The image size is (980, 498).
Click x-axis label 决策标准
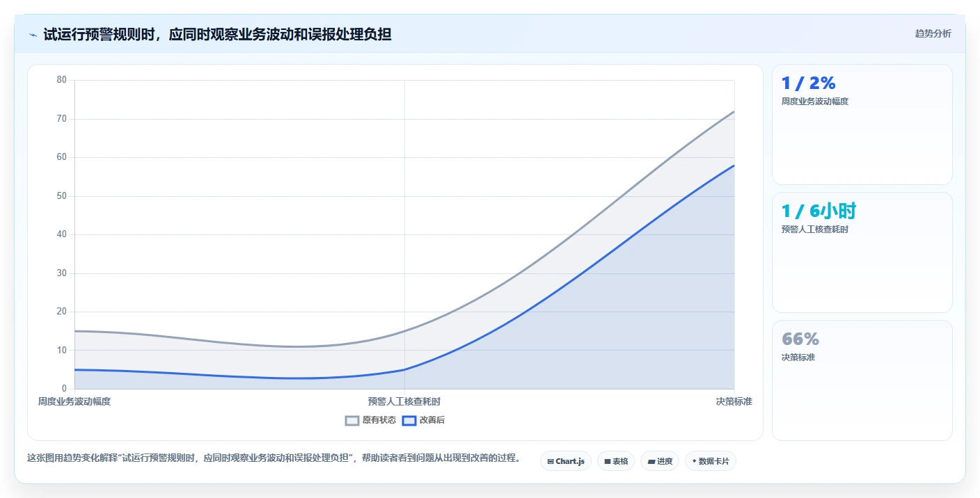[734, 401]
